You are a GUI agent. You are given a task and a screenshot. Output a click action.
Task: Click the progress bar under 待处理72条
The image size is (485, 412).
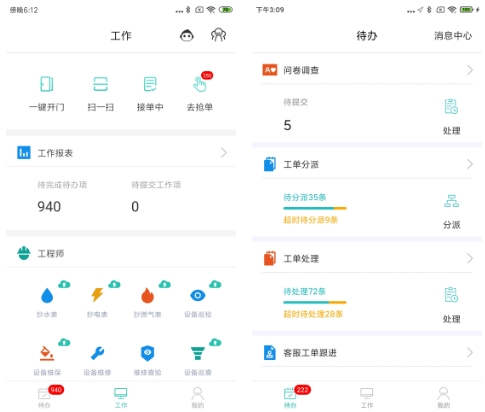315,302
